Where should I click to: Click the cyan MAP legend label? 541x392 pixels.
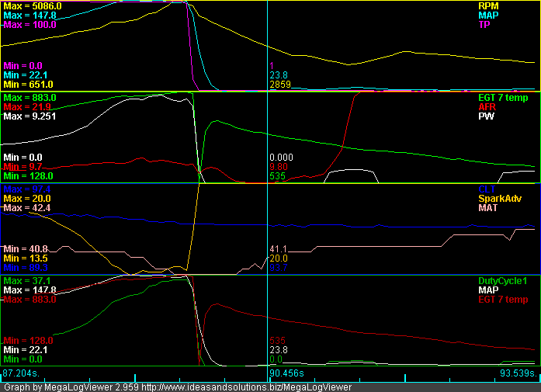pos(488,16)
